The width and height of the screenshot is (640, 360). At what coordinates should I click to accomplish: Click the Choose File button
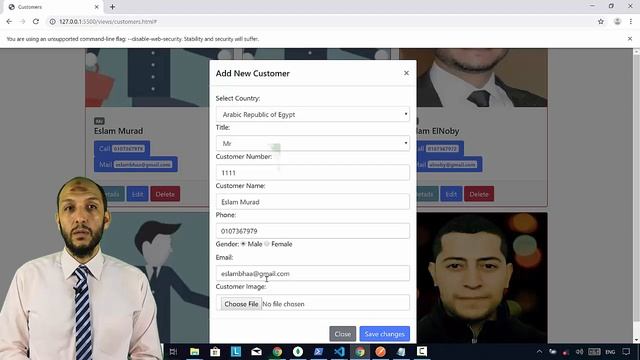(x=241, y=304)
